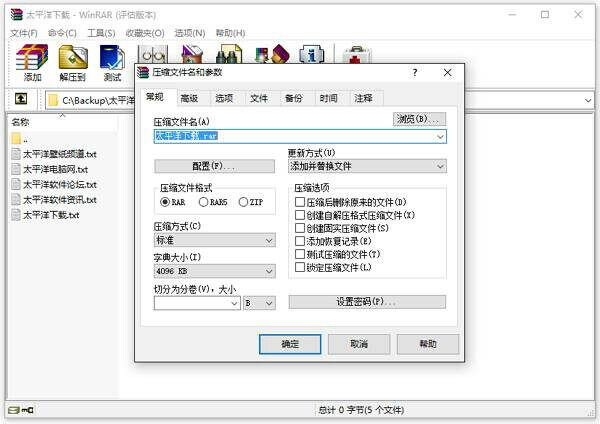Open the archive name dropdown arrow
600x424 pixels.
pyautogui.click(x=440, y=137)
